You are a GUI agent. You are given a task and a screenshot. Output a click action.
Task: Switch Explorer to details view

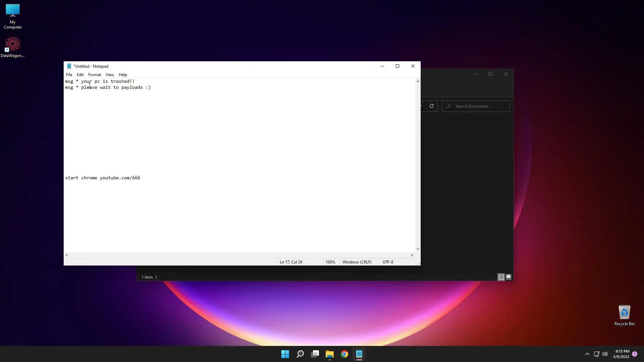coord(501,277)
